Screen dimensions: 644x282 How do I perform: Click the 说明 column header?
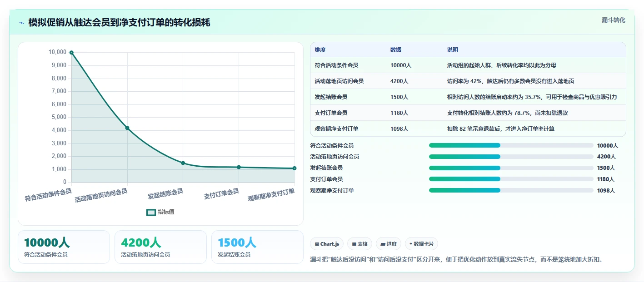[453, 50]
